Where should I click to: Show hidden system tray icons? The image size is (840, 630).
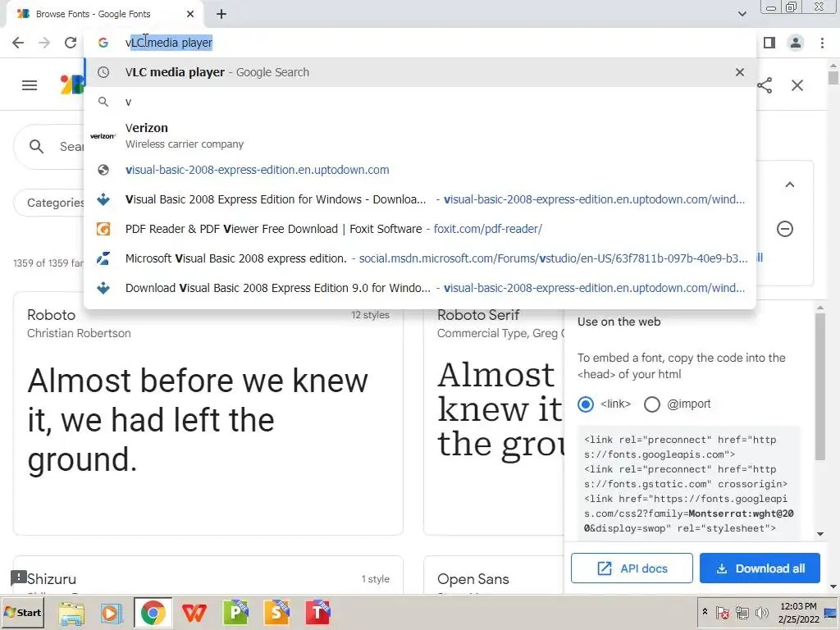point(705,612)
